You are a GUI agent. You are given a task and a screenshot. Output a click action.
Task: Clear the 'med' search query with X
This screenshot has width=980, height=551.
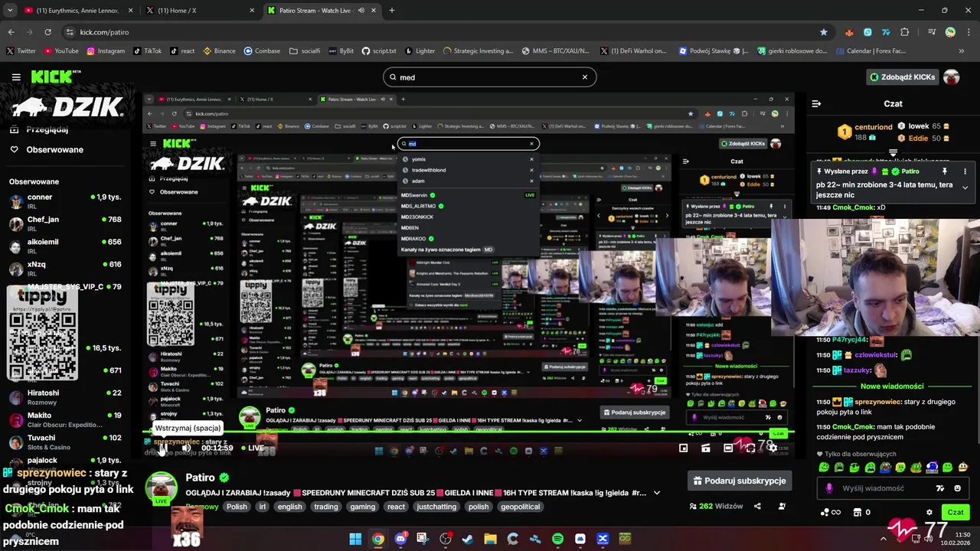point(585,77)
